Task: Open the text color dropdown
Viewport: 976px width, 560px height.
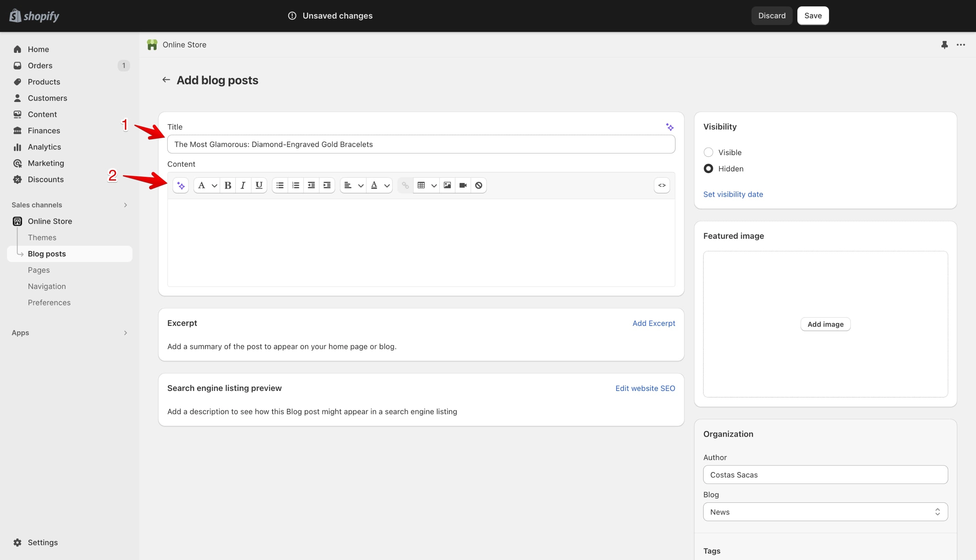Action: [379, 185]
